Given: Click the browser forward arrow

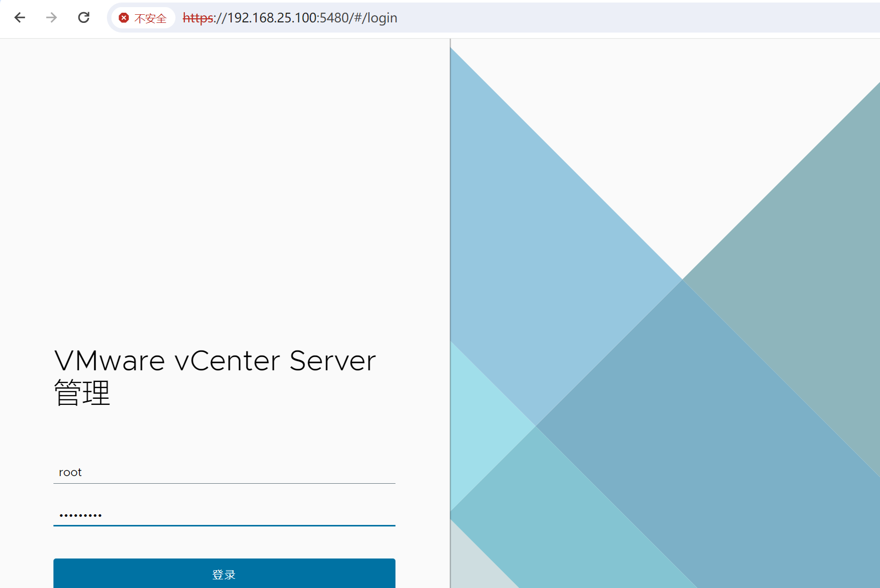Looking at the screenshot, I should coord(51,18).
